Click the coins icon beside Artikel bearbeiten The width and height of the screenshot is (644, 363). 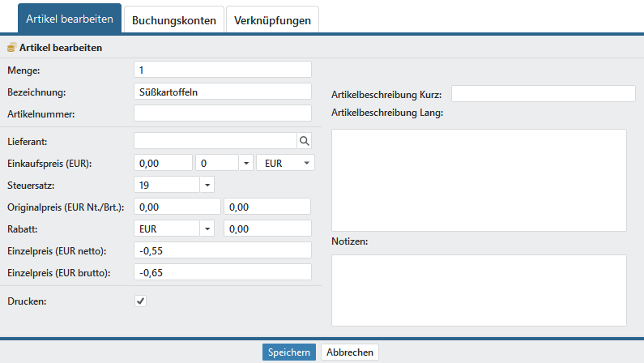[x=11, y=48]
